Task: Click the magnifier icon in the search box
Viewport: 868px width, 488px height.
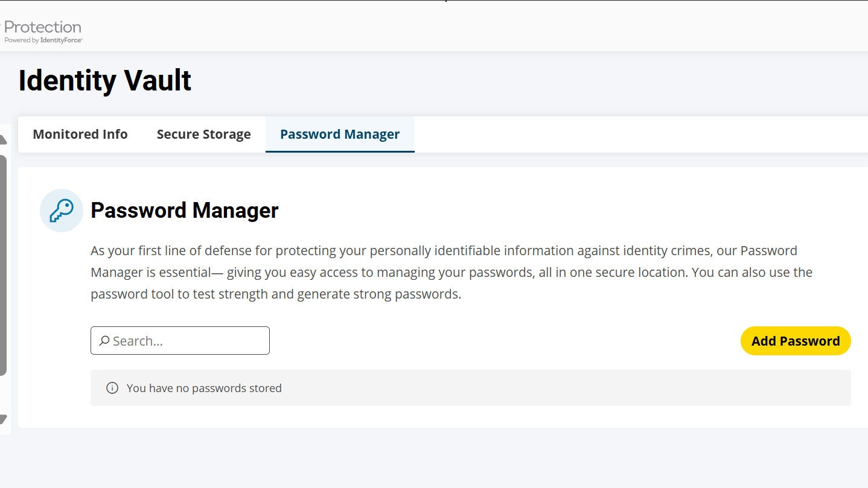Action: point(104,341)
